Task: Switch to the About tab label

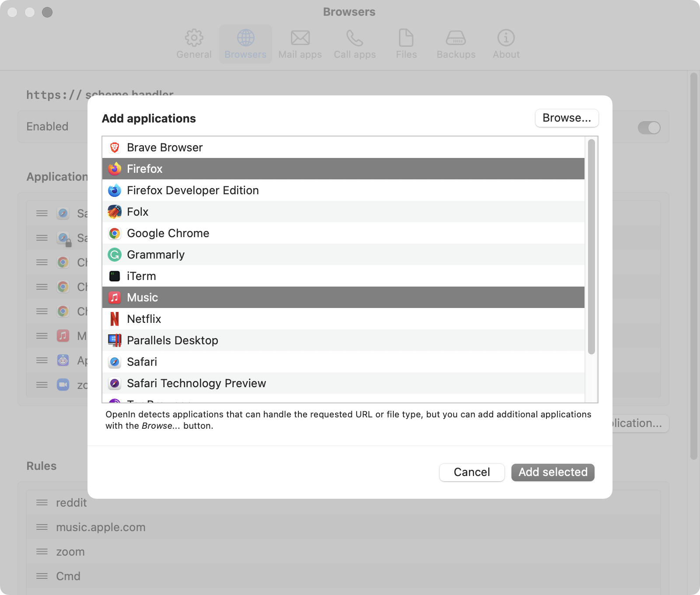Action: pyautogui.click(x=506, y=55)
